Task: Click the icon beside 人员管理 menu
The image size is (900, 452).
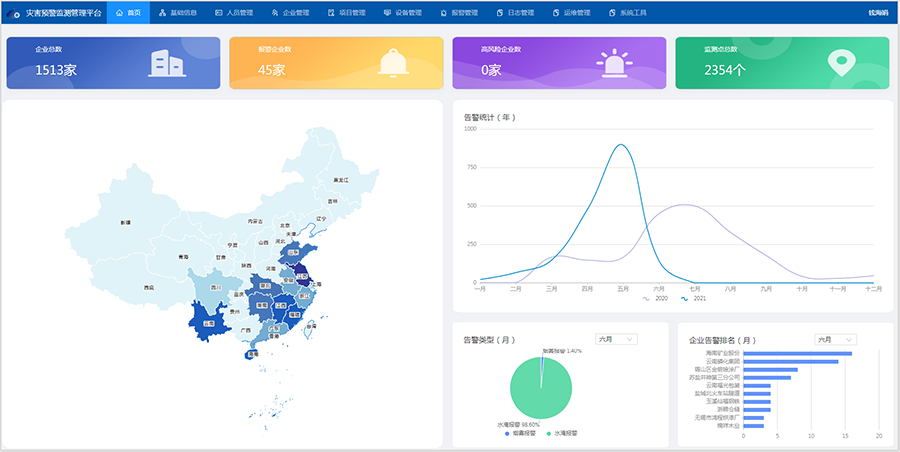Action: pyautogui.click(x=218, y=13)
